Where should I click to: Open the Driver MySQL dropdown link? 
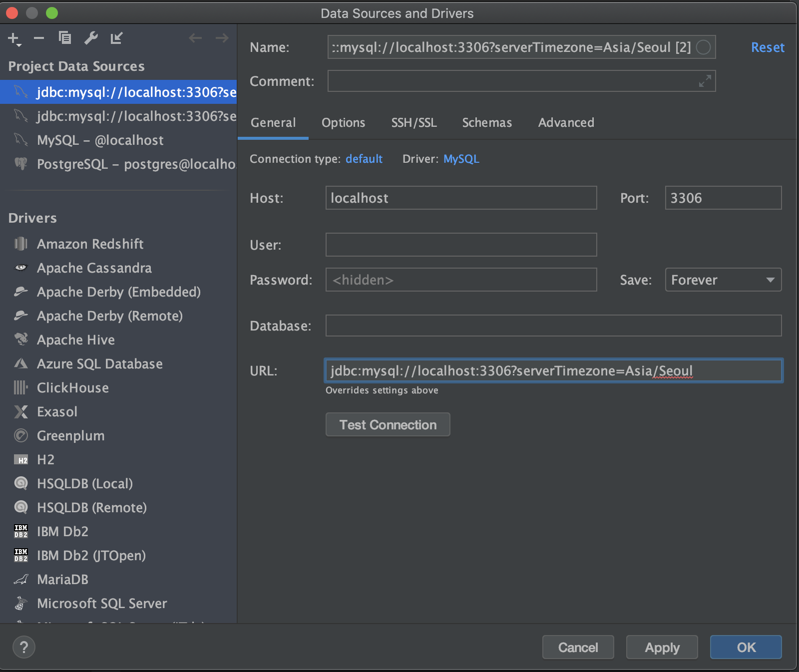pos(461,159)
